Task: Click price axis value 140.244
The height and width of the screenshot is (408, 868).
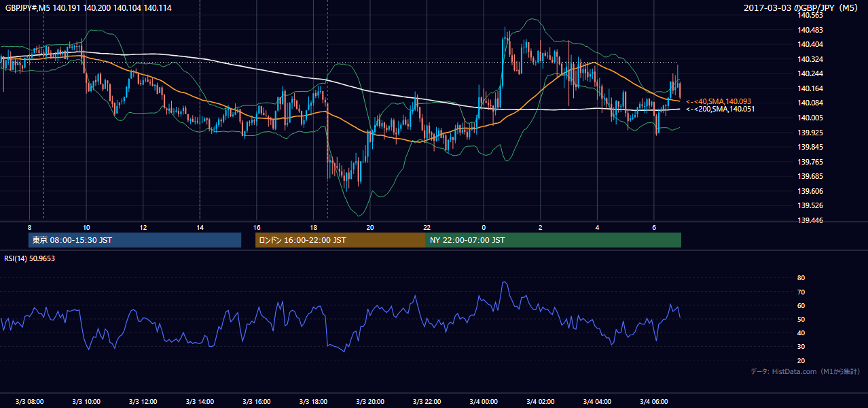Action: tap(810, 73)
